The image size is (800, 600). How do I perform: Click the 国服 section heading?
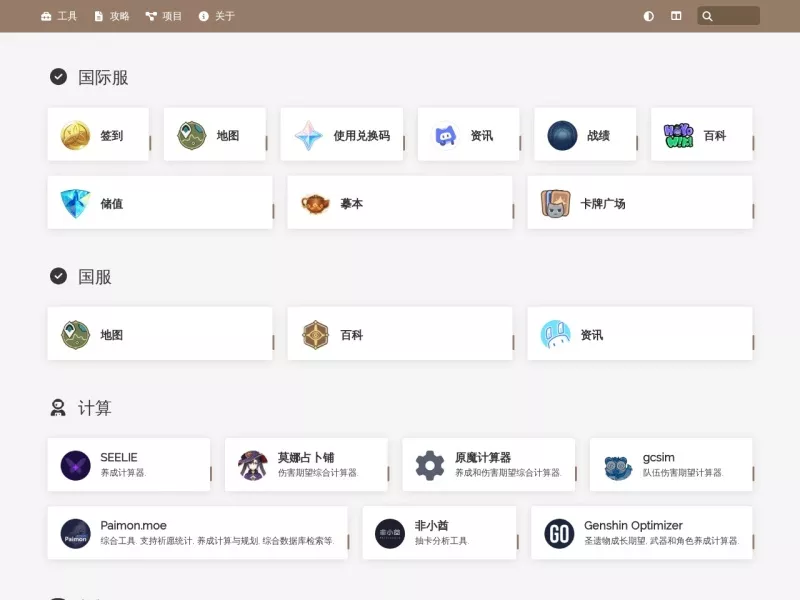tap(94, 277)
